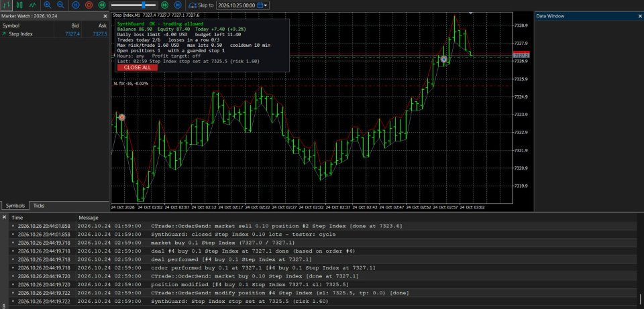Image resolution: width=644 pixels, height=309 pixels.
Task: Zoom in on the chart
Action: point(47,5)
